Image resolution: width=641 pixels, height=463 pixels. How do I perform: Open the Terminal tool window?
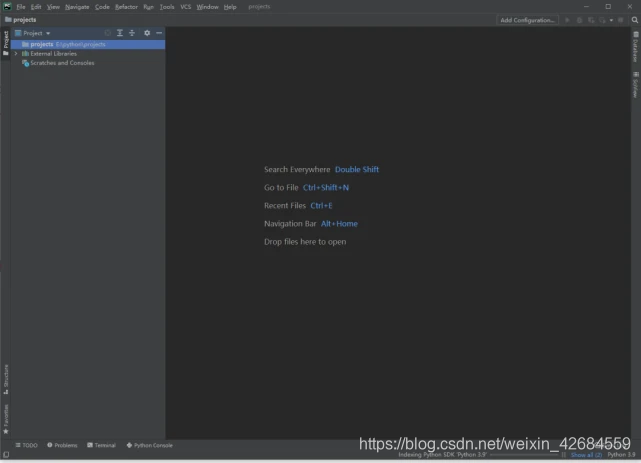coord(101,445)
